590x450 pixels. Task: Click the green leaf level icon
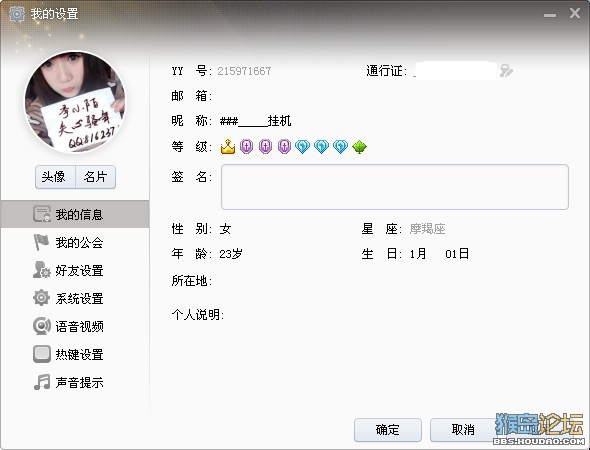(x=359, y=147)
